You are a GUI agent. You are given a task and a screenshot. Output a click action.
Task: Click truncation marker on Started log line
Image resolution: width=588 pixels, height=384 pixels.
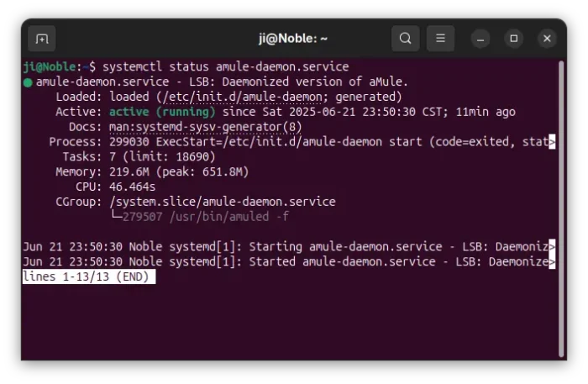552,262
